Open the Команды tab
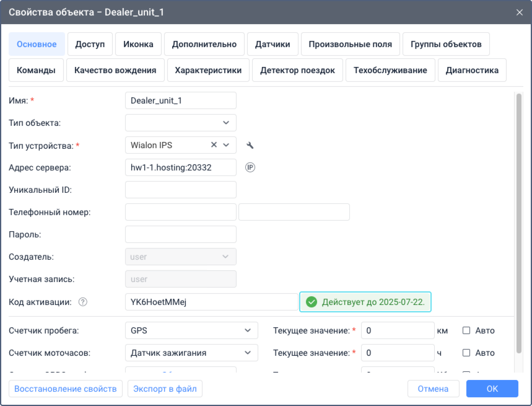This screenshot has width=532, height=406. tap(37, 70)
